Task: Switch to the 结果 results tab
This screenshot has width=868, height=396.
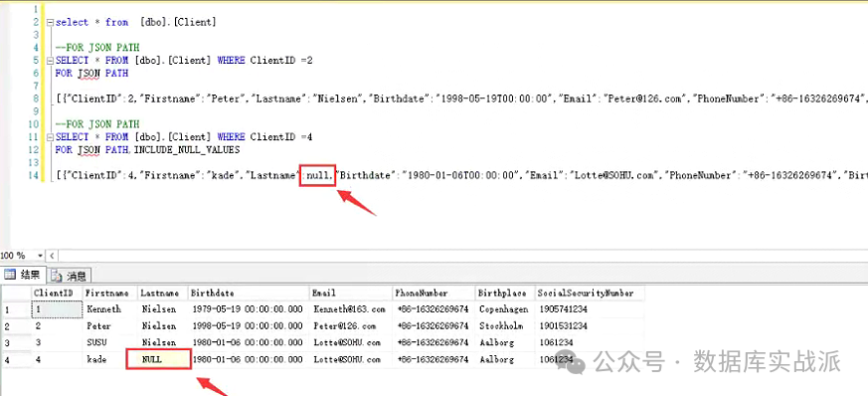Action: click(x=23, y=275)
